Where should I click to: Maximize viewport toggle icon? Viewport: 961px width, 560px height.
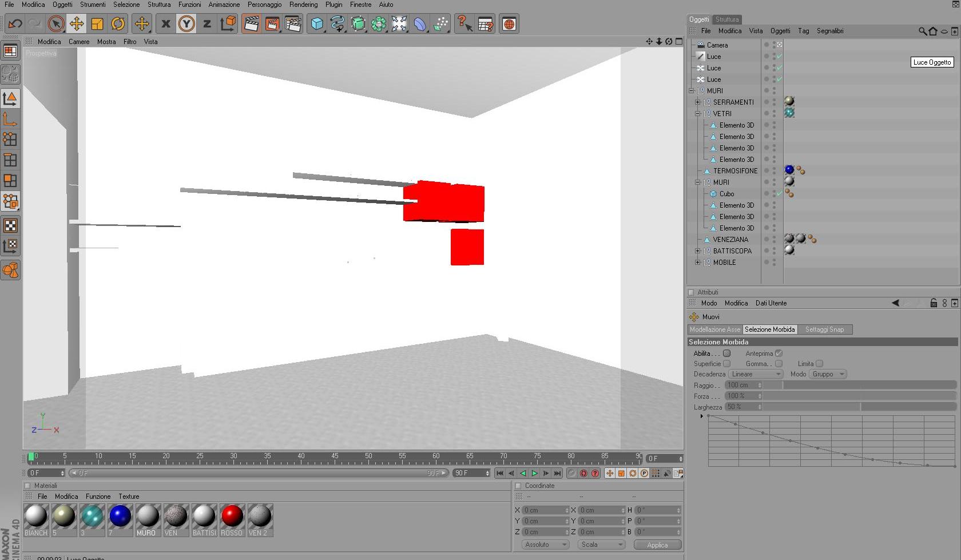point(679,41)
